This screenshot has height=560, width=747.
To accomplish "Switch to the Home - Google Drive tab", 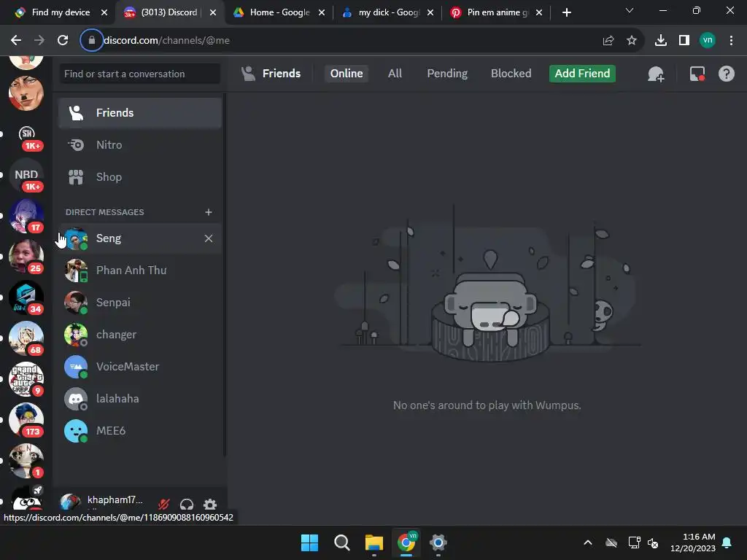I will [x=279, y=12].
